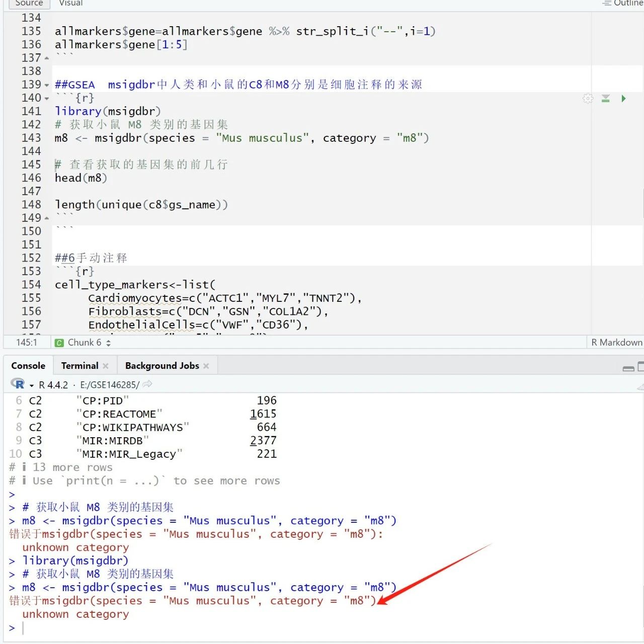
Task: Collapse the ##GSEA section at line 139
Action: coord(47,85)
